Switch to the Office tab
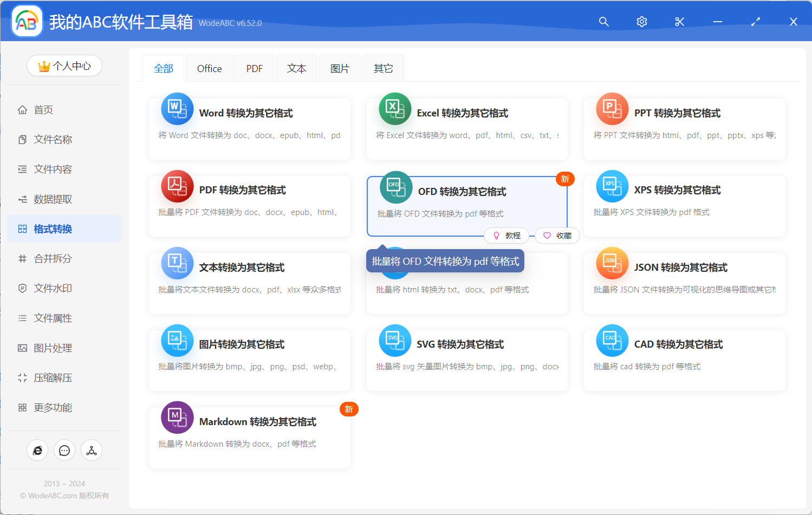This screenshot has width=812, height=515. [209, 68]
